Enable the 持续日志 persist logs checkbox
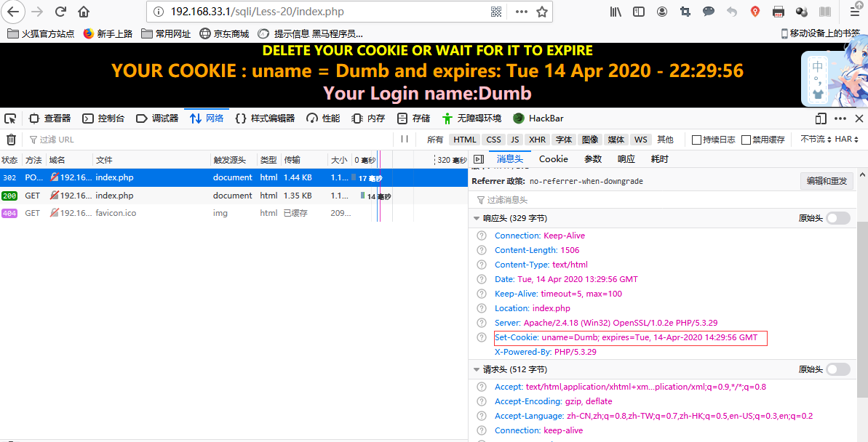 click(x=696, y=139)
